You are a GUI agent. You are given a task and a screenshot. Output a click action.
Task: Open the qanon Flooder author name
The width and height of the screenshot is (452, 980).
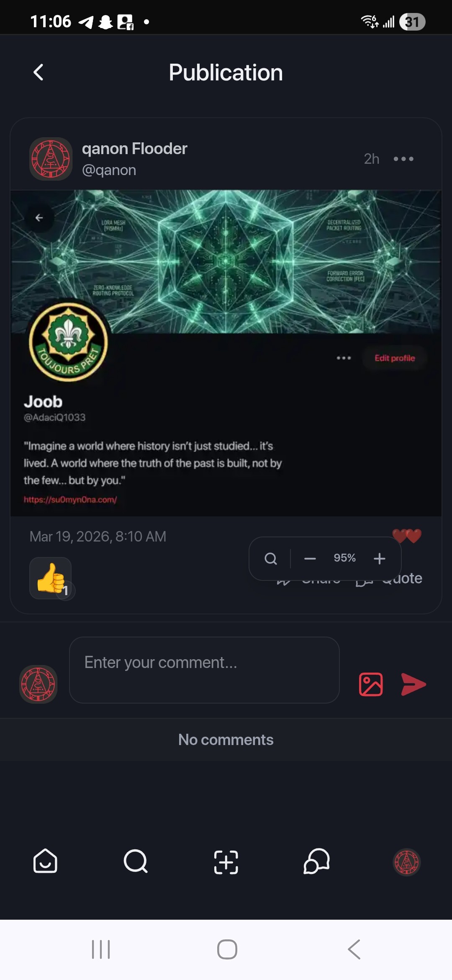134,149
